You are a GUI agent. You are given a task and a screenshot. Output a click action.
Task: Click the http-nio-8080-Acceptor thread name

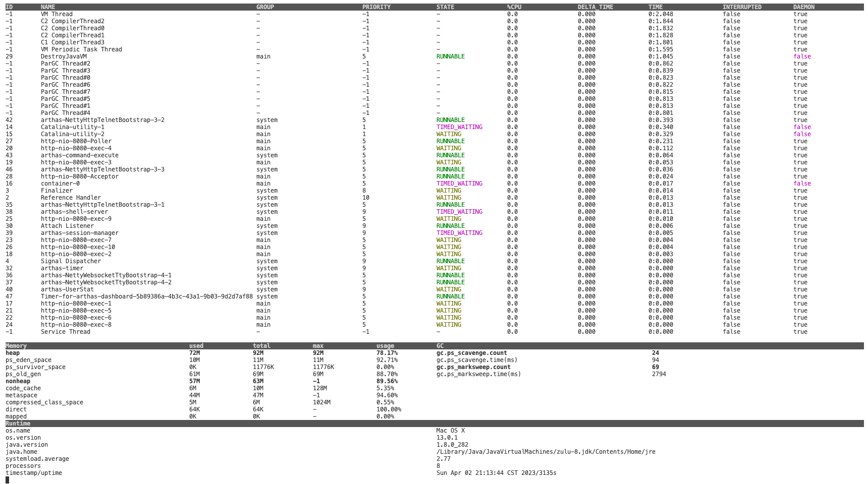pos(80,176)
